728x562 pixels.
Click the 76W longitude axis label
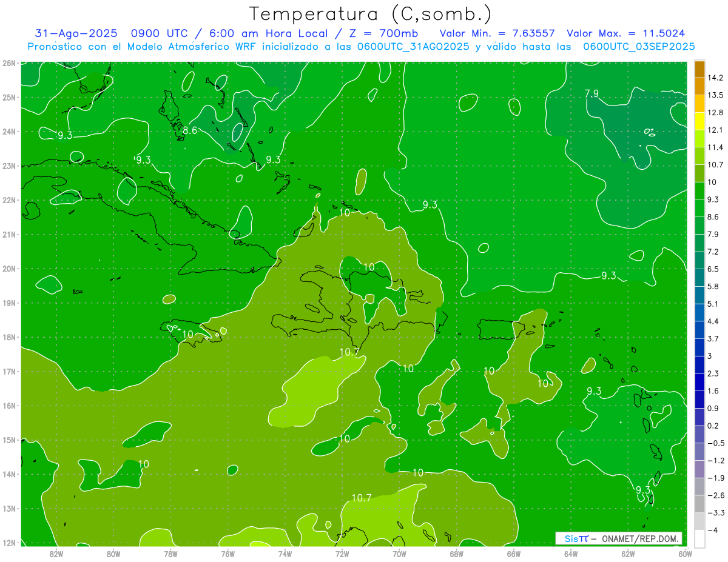(x=227, y=554)
